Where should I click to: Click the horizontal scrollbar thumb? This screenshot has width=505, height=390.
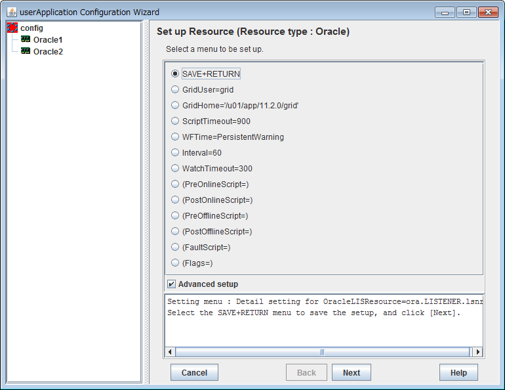(322, 352)
